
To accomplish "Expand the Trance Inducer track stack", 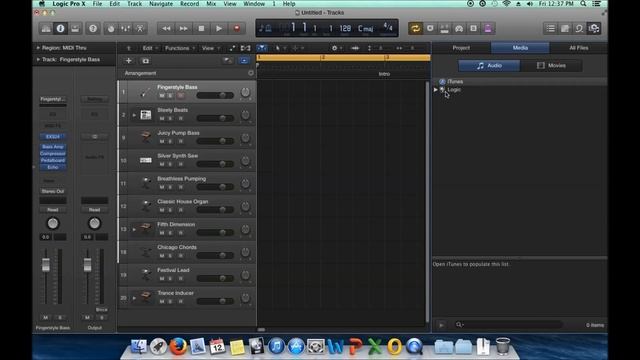I will click(134, 298).
